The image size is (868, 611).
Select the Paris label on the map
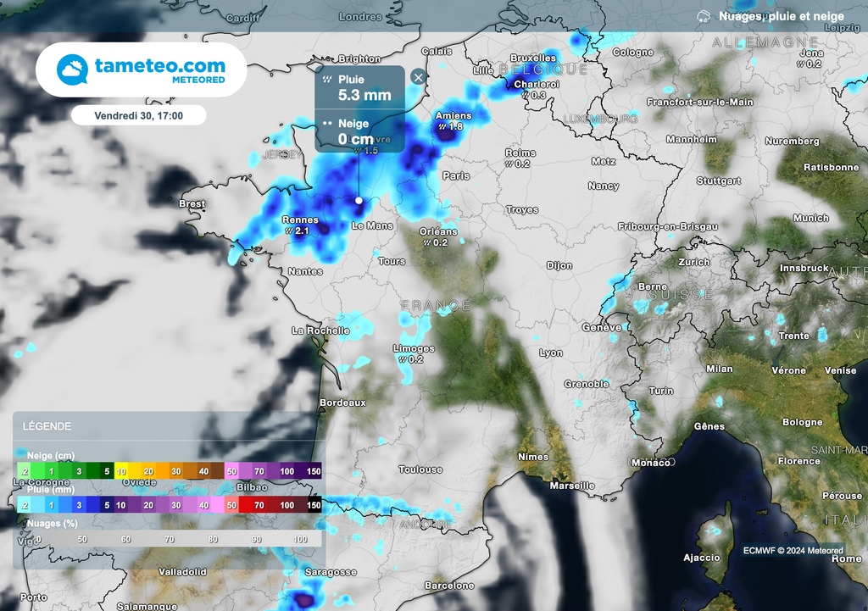pos(456,175)
